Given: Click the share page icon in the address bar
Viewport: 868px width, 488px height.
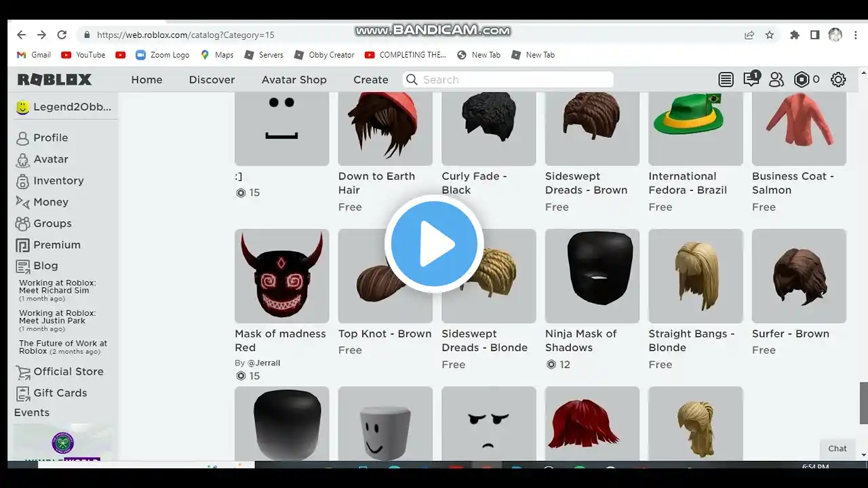Looking at the screenshot, I should pyautogui.click(x=749, y=35).
